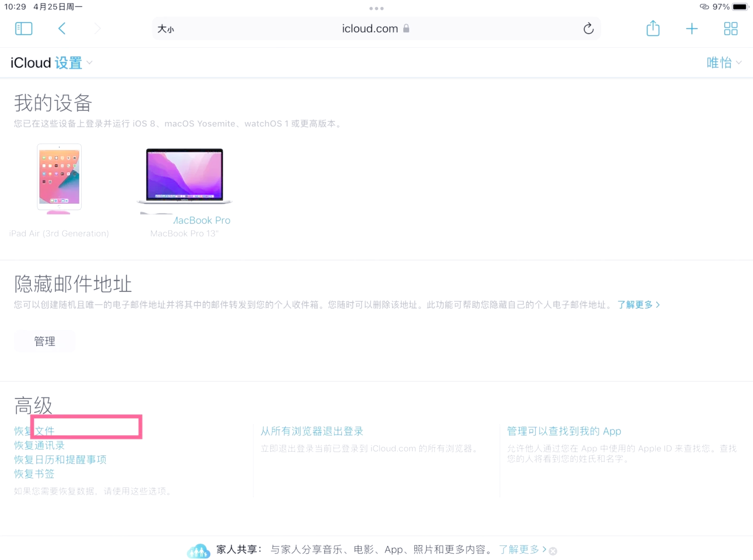Image resolution: width=753 pixels, height=560 pixels.
Task: Show all tabs with the grid icon
Action: coord(730,28)
